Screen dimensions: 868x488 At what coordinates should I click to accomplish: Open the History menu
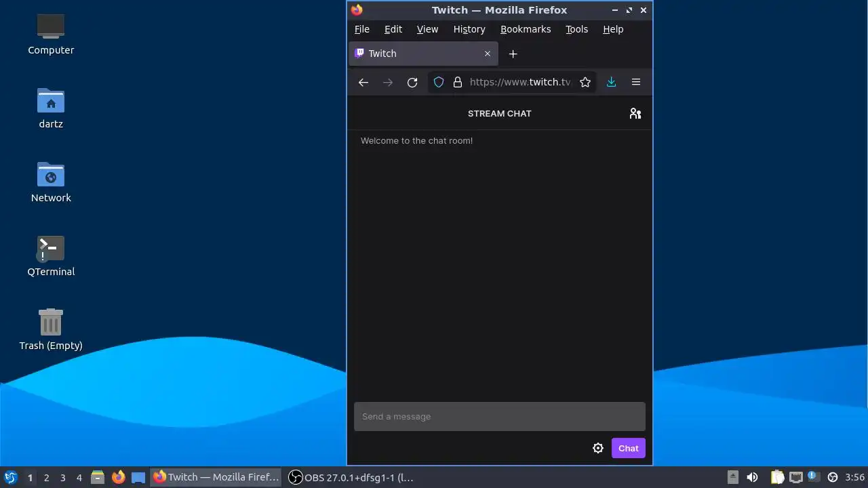point(469,29)
